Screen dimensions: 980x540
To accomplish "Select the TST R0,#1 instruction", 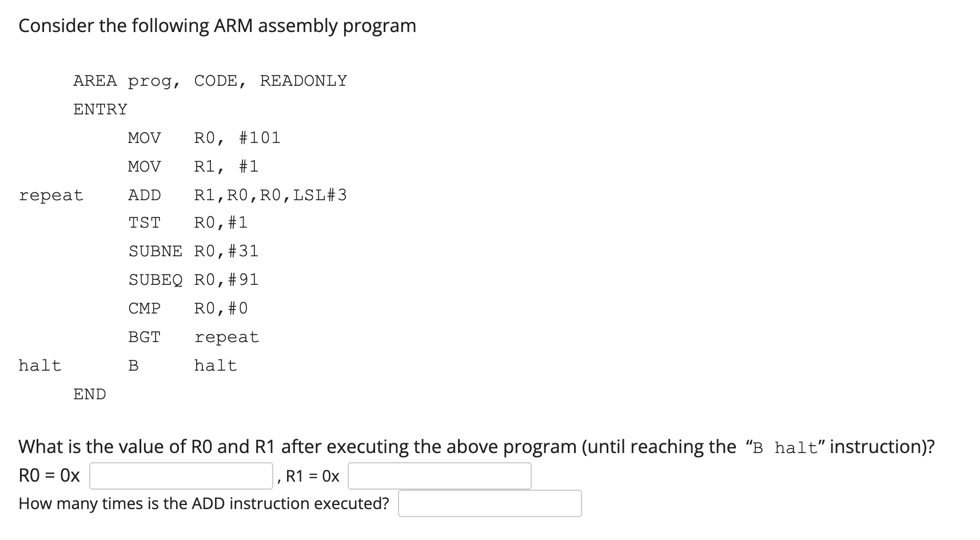I will [x=188, y=223].
